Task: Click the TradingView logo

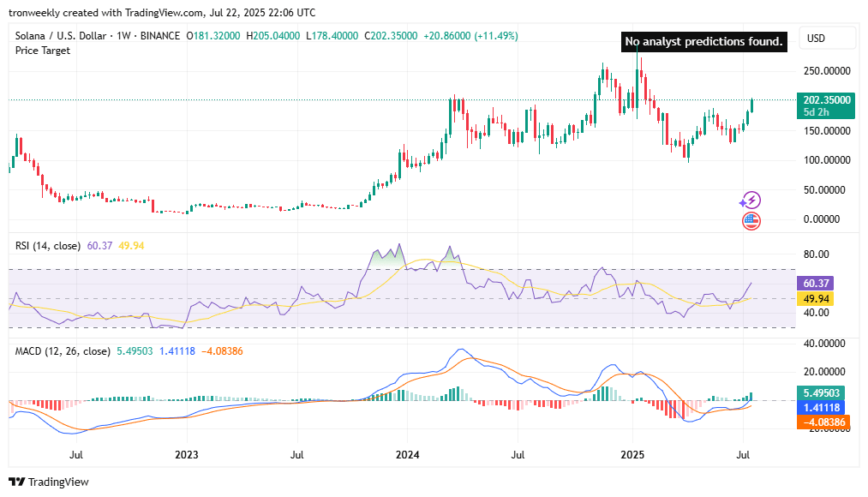Action: click(x=49, y=482)
